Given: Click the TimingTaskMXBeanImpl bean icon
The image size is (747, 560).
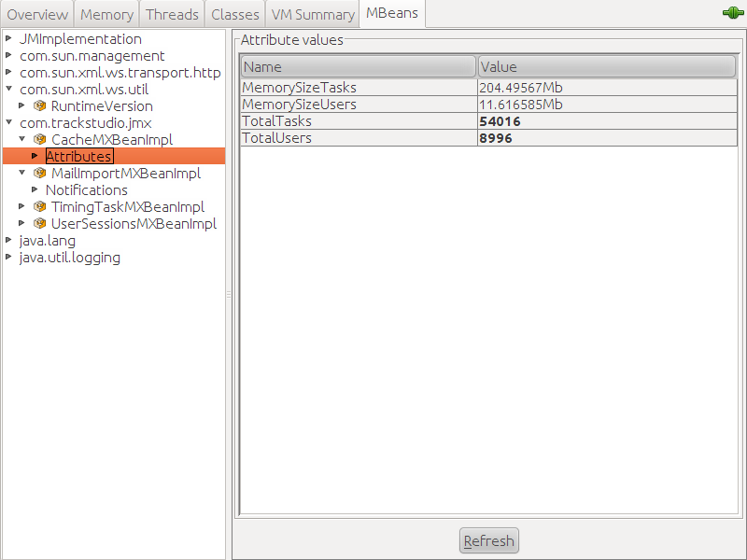Looking at the screenshot, I should pyautogui.click(x=40, y=207).
